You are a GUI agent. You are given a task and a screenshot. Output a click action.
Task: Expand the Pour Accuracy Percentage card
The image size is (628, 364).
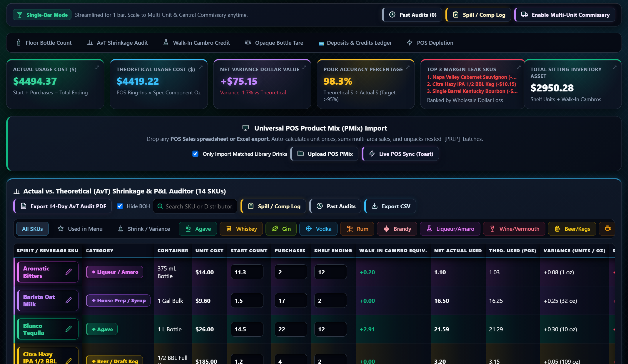point(408,67)
